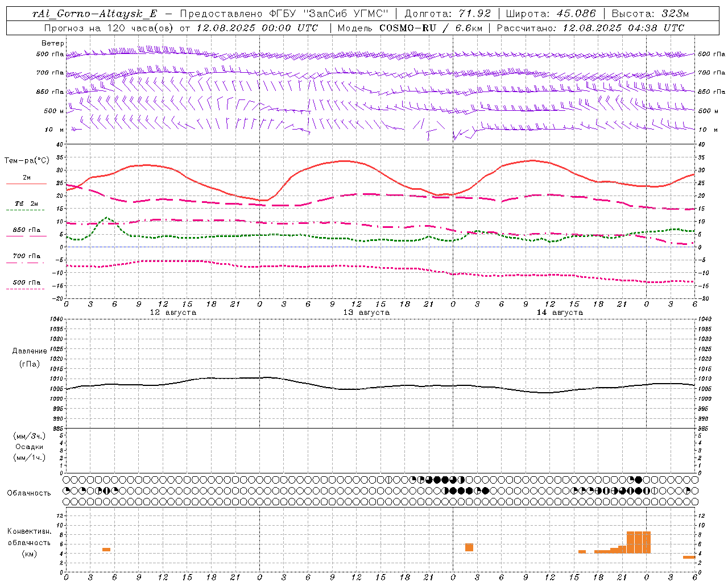
Task: Click the "12 августа" date label
Action: click(x=173, y=313)
